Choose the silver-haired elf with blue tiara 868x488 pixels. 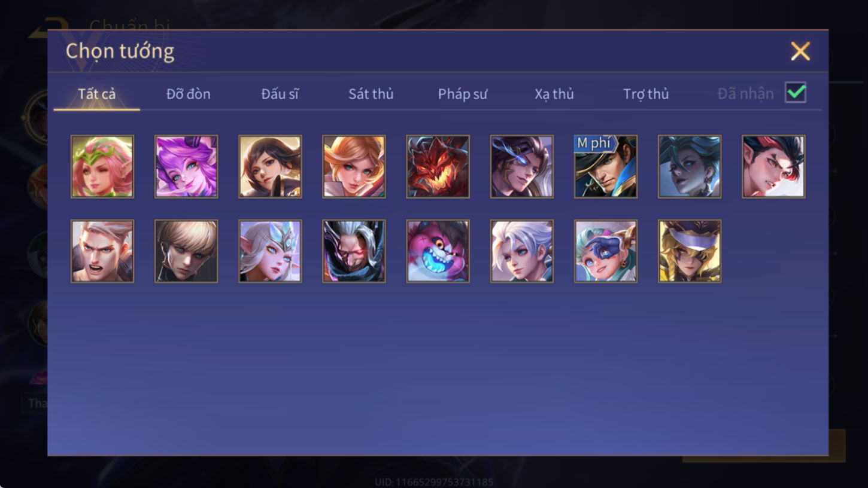click(x=270, y=251)
